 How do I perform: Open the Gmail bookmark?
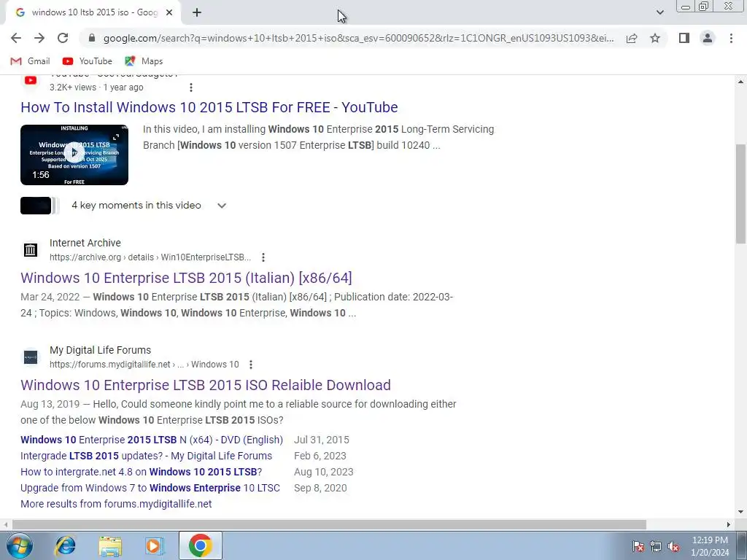[x=30, y=61]
